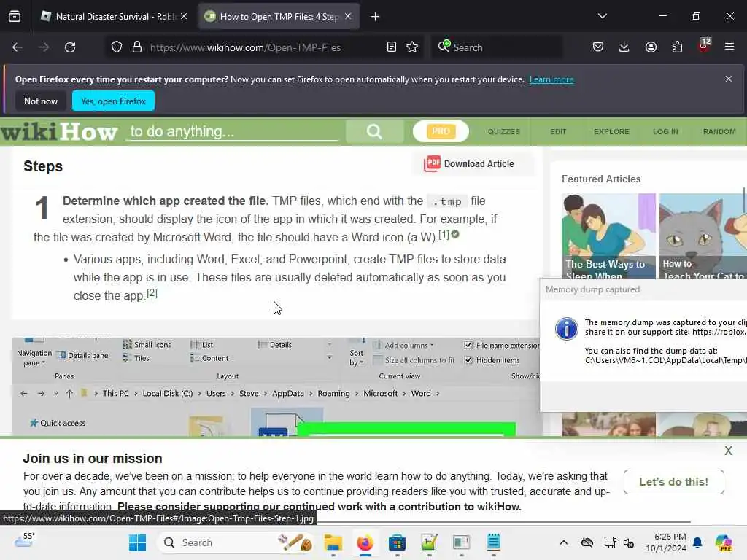Dismiss the Firefox startup notification bar

coord(729,79)
